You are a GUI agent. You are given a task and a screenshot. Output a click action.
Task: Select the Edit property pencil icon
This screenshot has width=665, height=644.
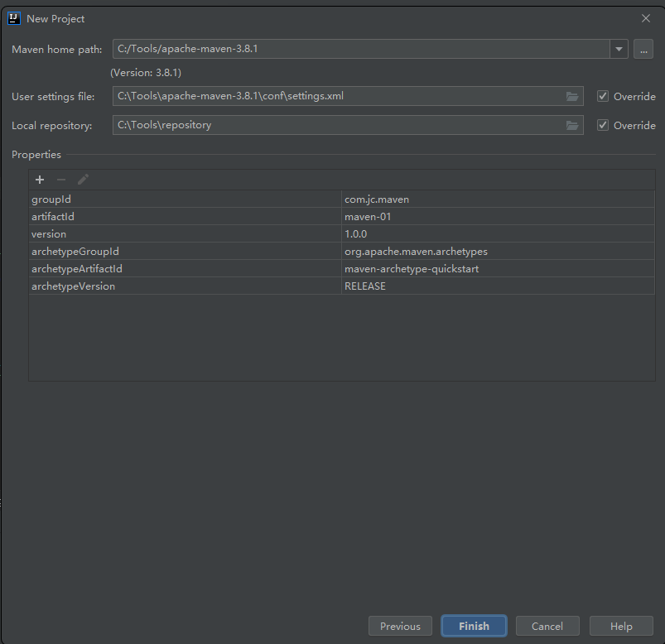(x=82, y=179)
